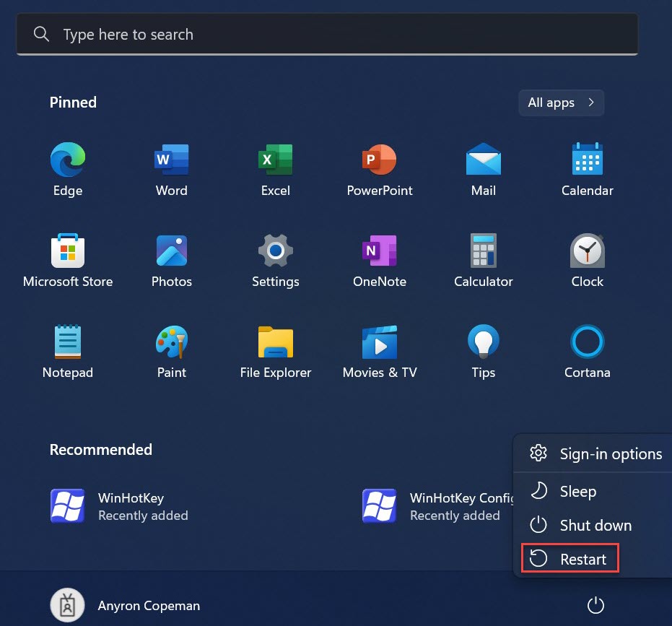Image resolution: width=672 pixels, height=626 pixels.
Task: Launch PowerPoint from pinned apps
Action: 379,170
